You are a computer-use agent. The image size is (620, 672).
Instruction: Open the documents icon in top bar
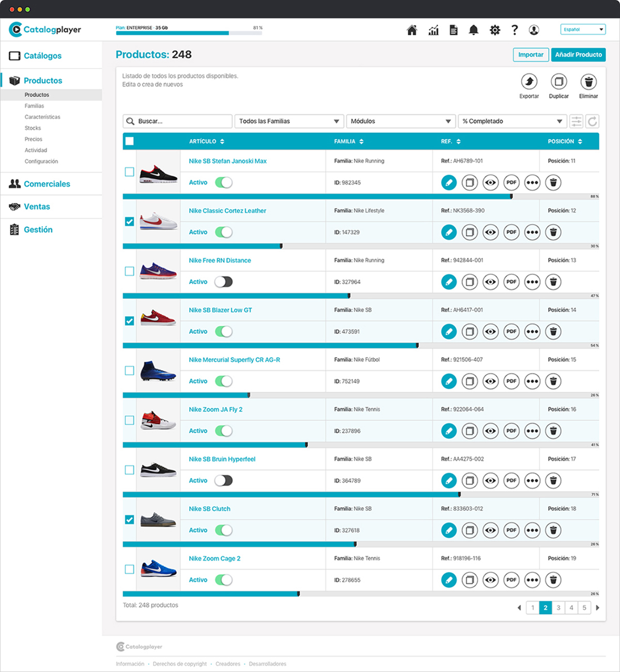click(454, 30)
